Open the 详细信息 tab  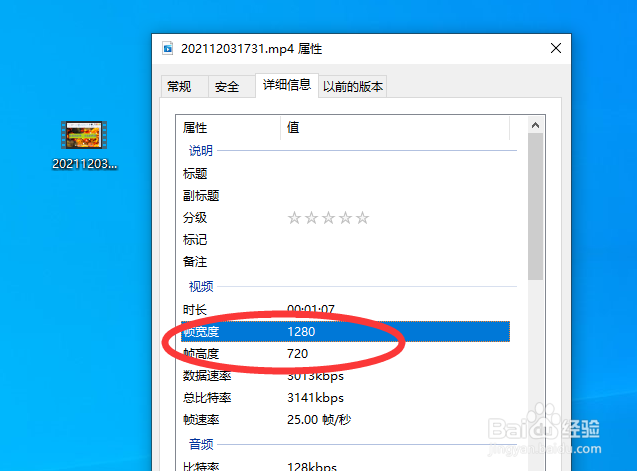click(x=287, y=85)
